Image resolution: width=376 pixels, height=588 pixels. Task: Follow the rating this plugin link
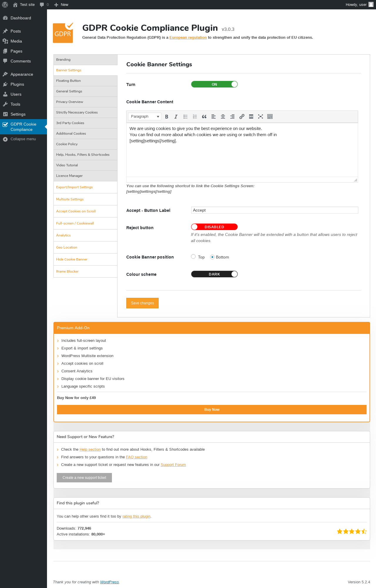(x=136, y=516)
